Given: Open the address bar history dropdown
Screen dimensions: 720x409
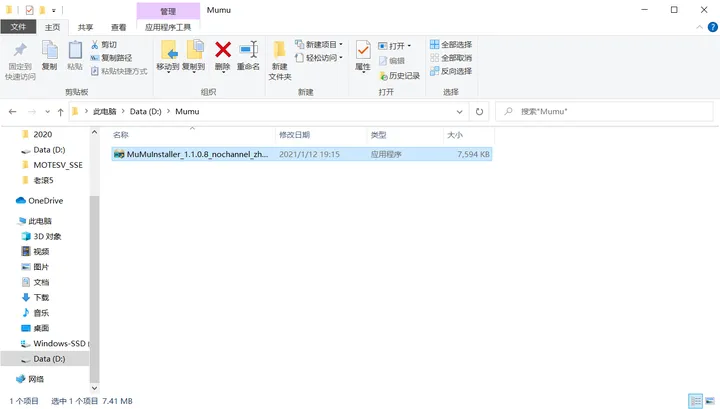Looking at the screenshot, I should pos(461,111).
